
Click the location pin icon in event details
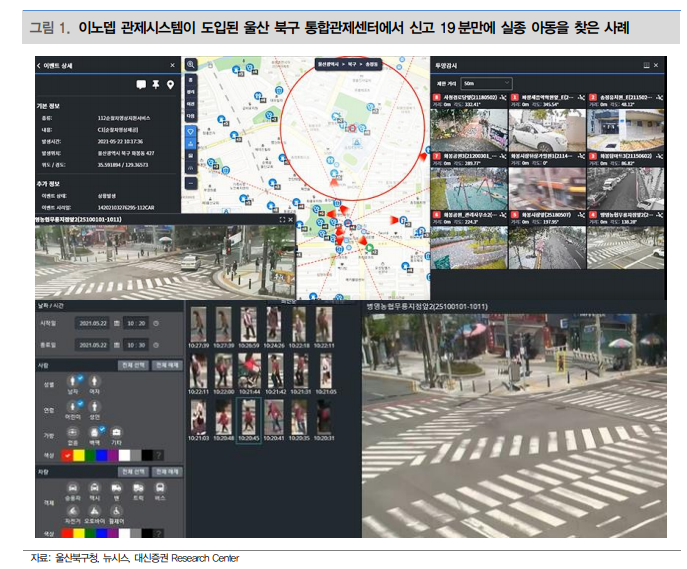[172, 86]
